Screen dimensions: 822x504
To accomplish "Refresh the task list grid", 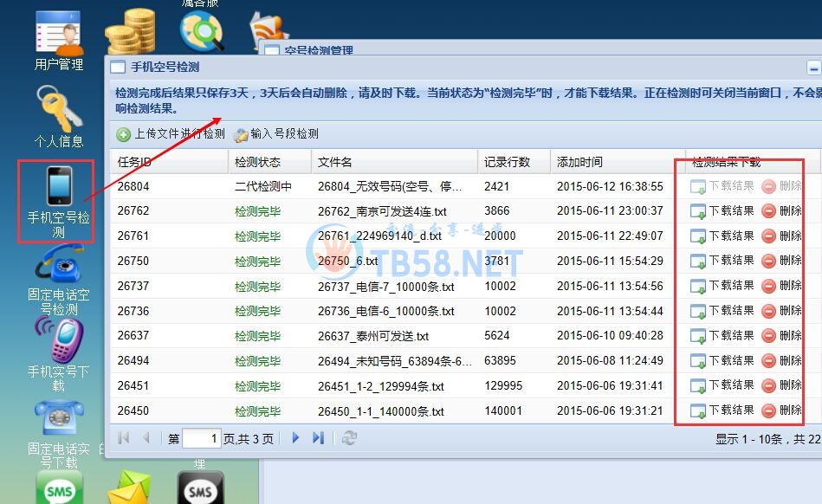I will pyautogui.click(x=349, y=437).
